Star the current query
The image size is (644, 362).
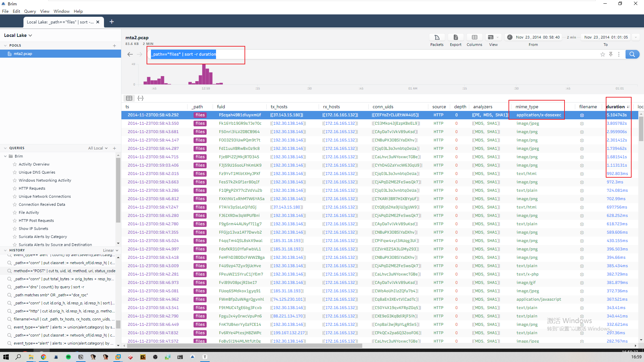tap(603, 54)
